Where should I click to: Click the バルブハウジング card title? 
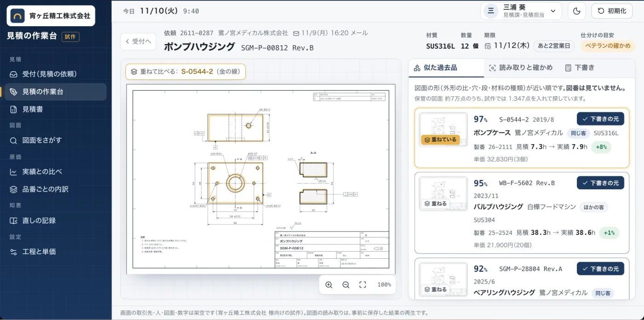click(x=498, y=207)
